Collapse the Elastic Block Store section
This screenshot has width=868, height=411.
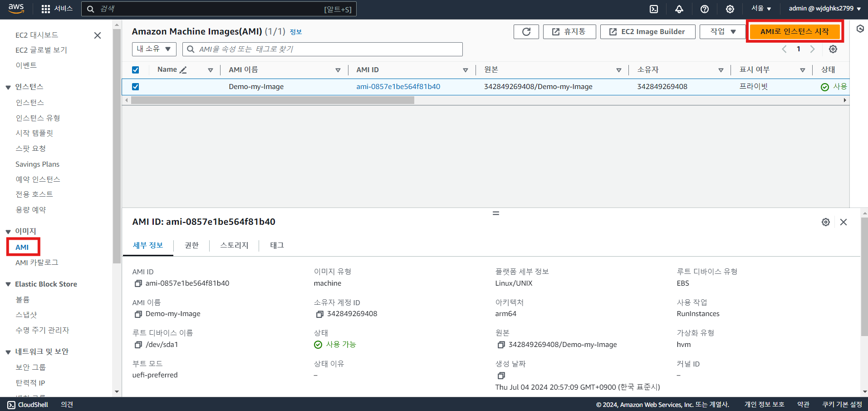click(8, 284)
